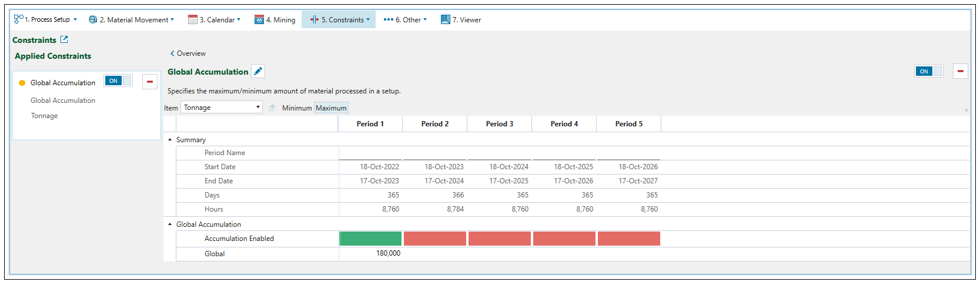Click the Viewer icon in the toolbar
The height and width of the screenshot is (285, 980).
pyautogui.click(x=446, y=19)
